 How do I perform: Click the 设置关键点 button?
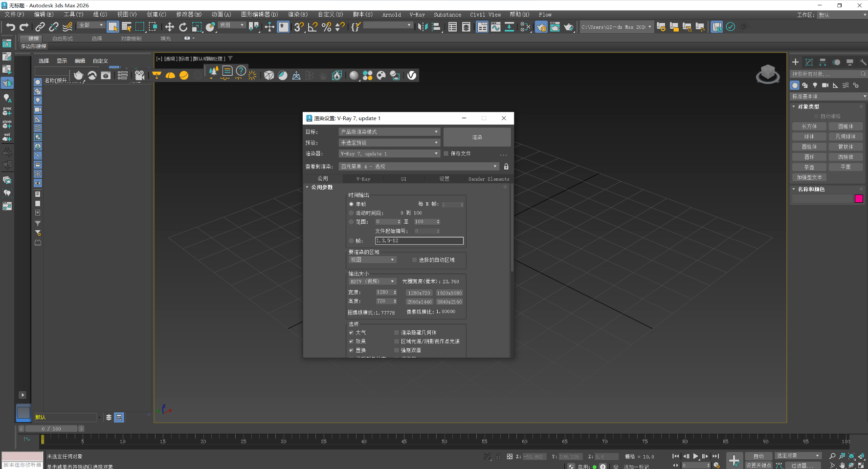758,465
